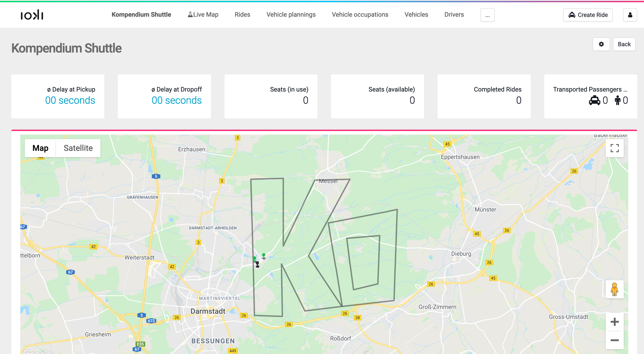Click the Completed Rides card
The image size is (644, 354).
click(484, 96)
